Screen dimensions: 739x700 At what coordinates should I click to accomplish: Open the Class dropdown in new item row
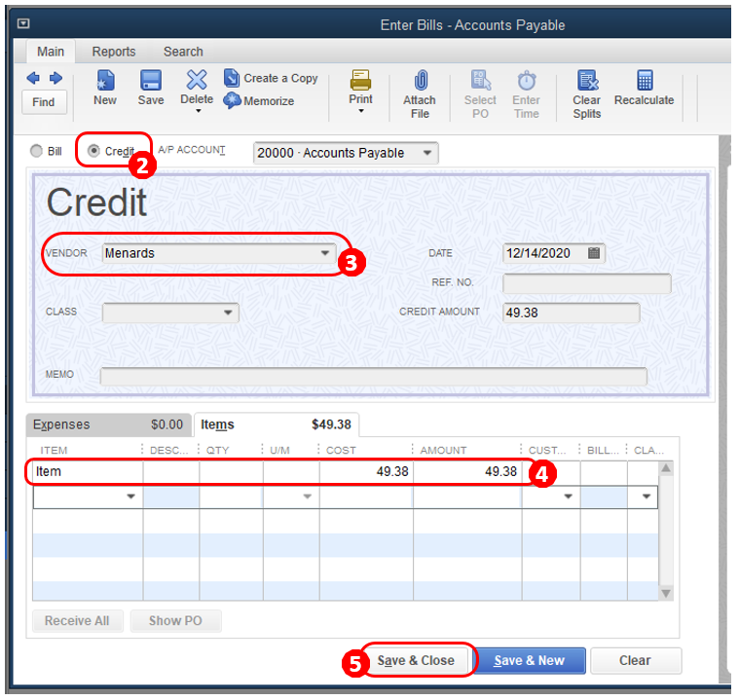[647, 497]
